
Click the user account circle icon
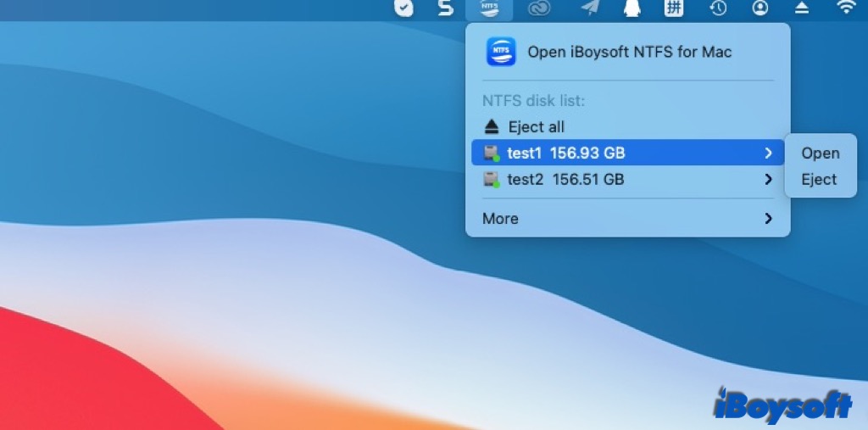[760, 8]
